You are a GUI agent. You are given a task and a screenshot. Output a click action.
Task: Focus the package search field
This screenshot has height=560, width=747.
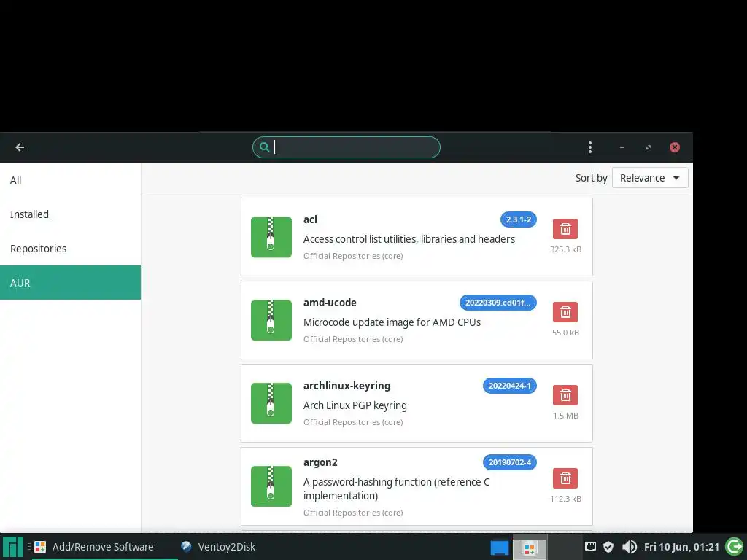tap(347, 147)
